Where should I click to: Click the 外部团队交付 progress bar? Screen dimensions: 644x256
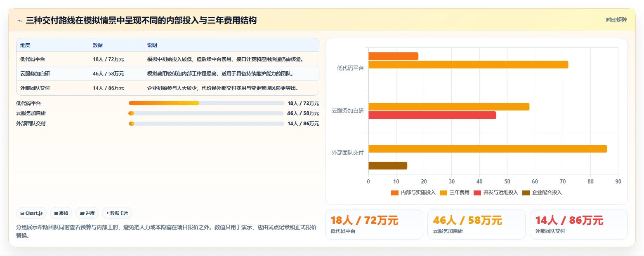(207, 124)
